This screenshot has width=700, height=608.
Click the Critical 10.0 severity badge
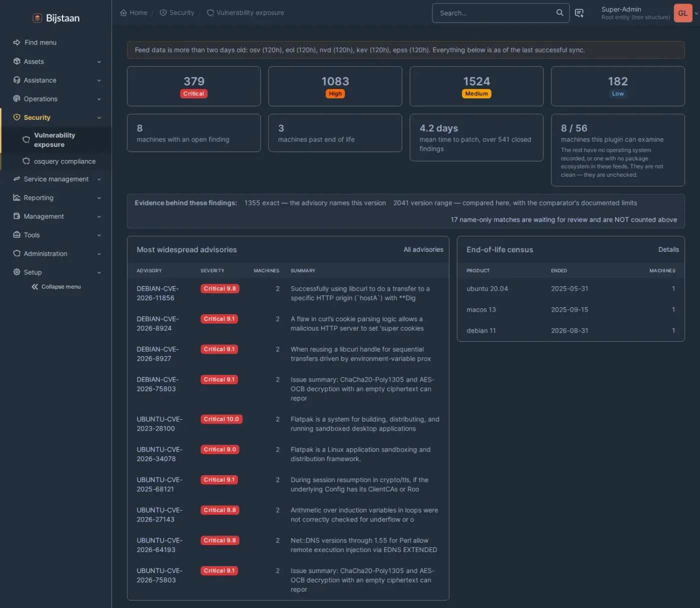click(x=221, y=419)
